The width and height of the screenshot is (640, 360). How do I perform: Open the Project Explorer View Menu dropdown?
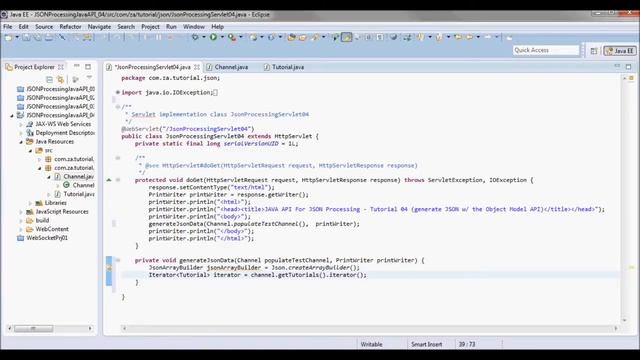click(89, 78)
